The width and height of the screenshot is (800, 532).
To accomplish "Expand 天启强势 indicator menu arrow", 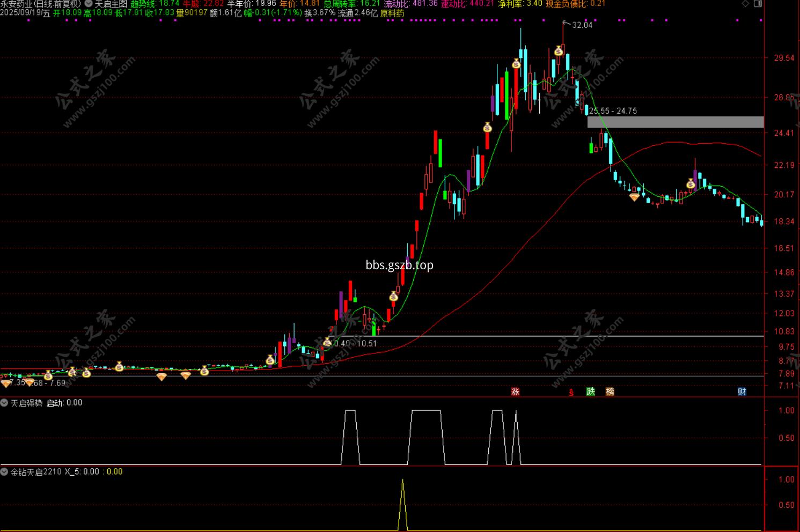I will (5, 403).
